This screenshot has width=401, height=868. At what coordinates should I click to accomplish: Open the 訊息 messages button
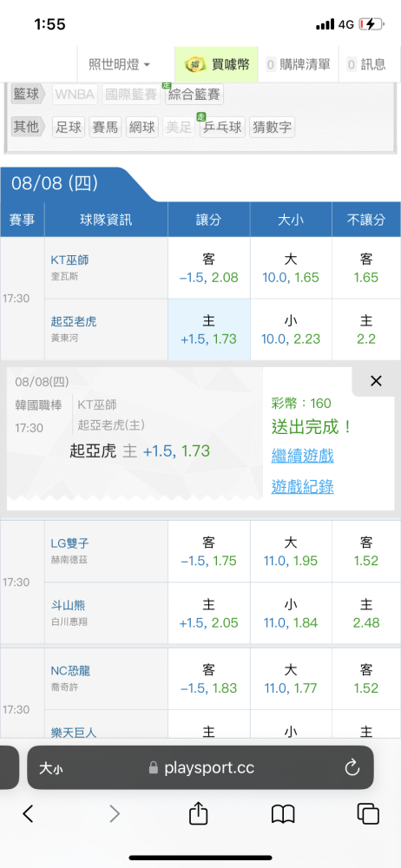(x=366, y=65)
